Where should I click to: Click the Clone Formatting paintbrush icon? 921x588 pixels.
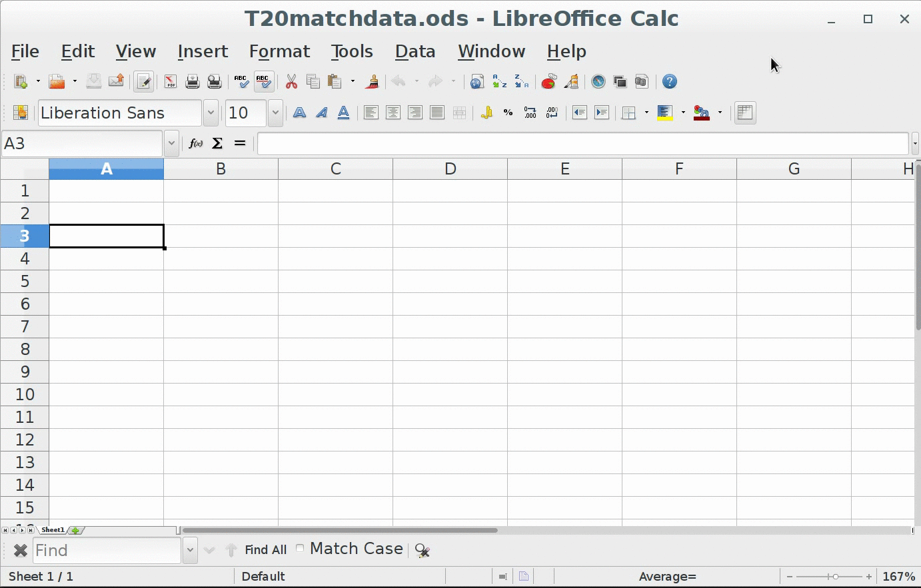(x=372, y=82)
